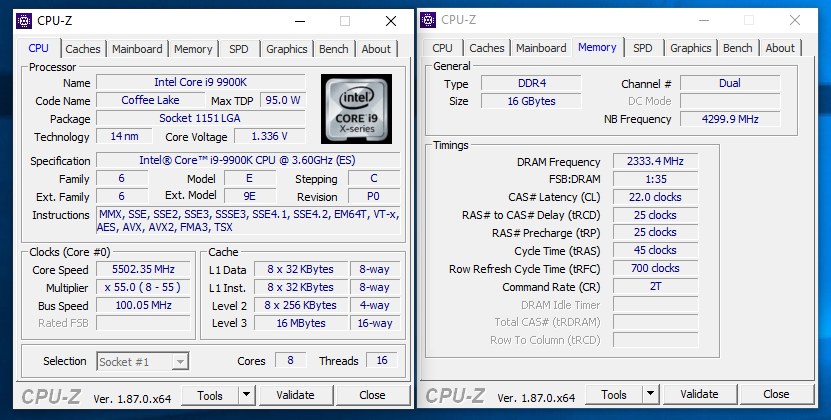Minimize the right CPU-Z window
The width and height of the screenshot is (831, 420).
[704, 20]
